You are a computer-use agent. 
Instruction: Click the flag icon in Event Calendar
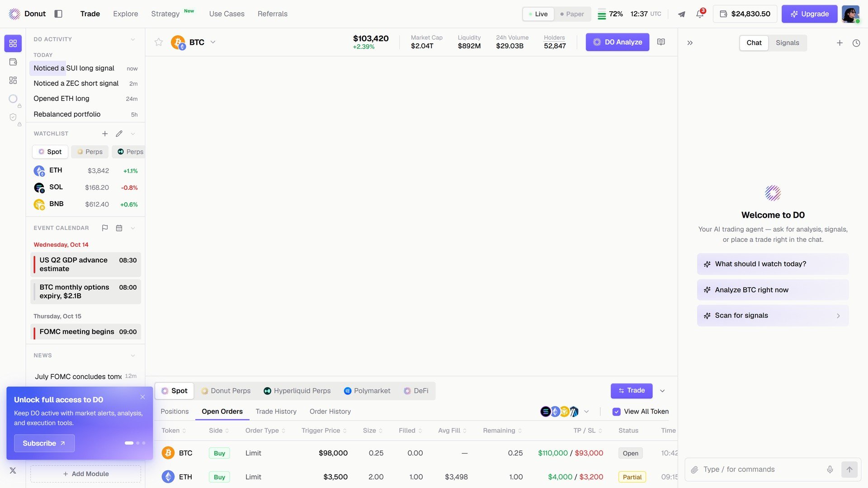(x=105, y=228)
